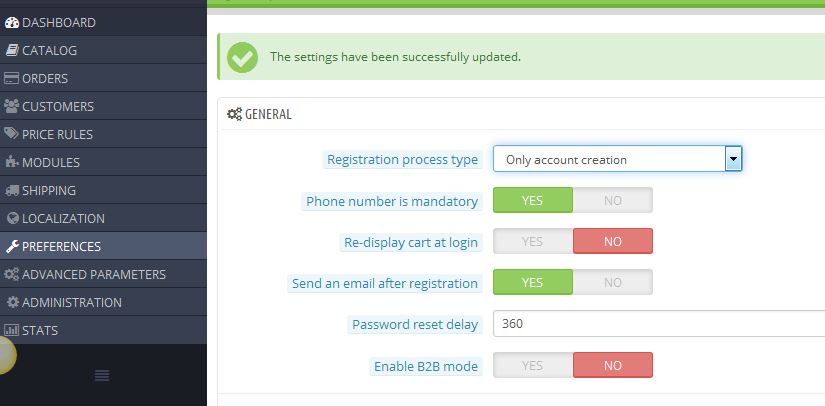This screenshot has width=825, height=406.
Task: Click the Modules puzzle piece icon
Action: (12, 162)
